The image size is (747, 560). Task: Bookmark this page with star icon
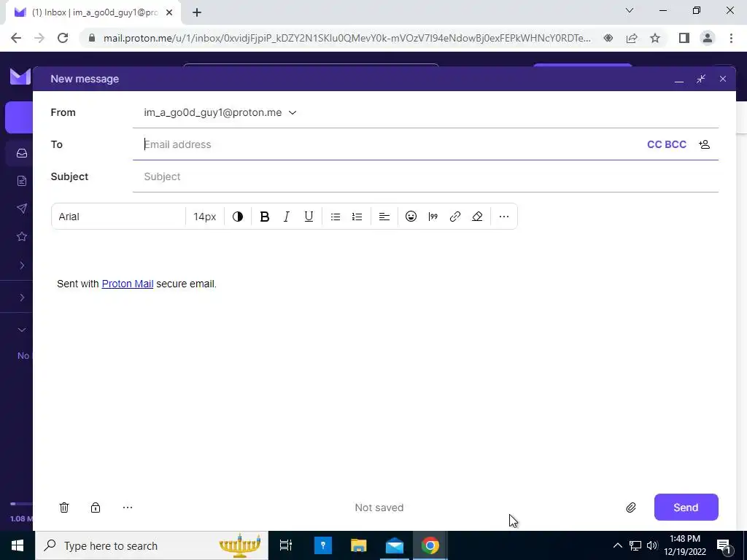[x=655, y=38]
